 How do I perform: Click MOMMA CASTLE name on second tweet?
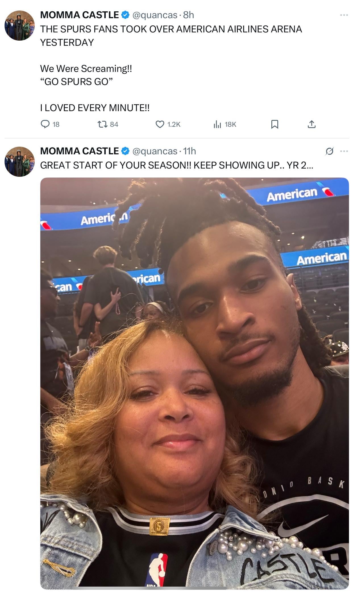tap(80, 151)
